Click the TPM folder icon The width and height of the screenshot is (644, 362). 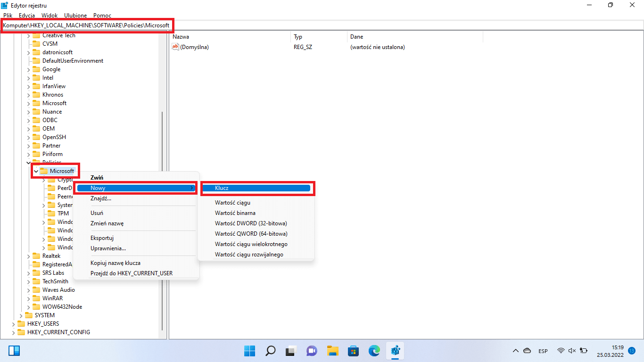click(x=51, y=214)
